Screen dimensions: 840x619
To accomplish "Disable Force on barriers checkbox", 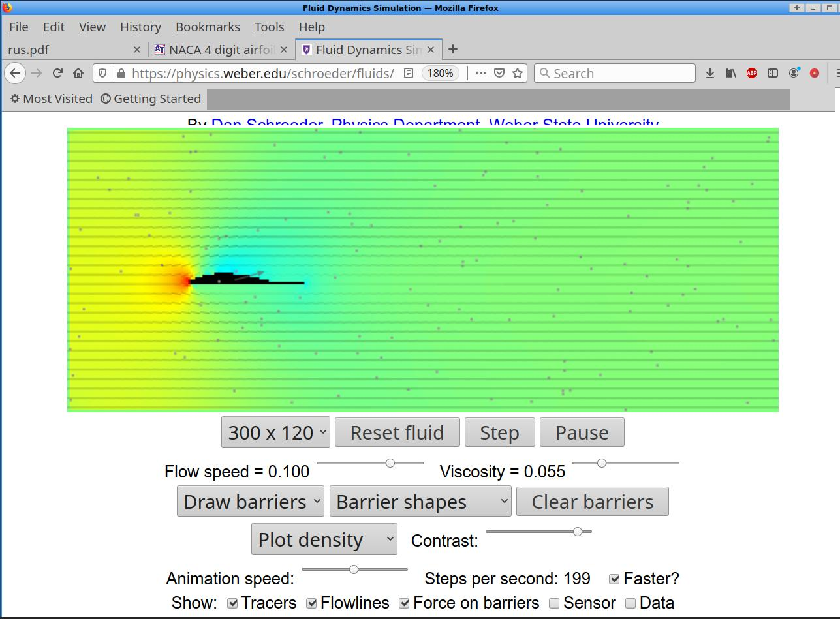I will coord(405,603).
